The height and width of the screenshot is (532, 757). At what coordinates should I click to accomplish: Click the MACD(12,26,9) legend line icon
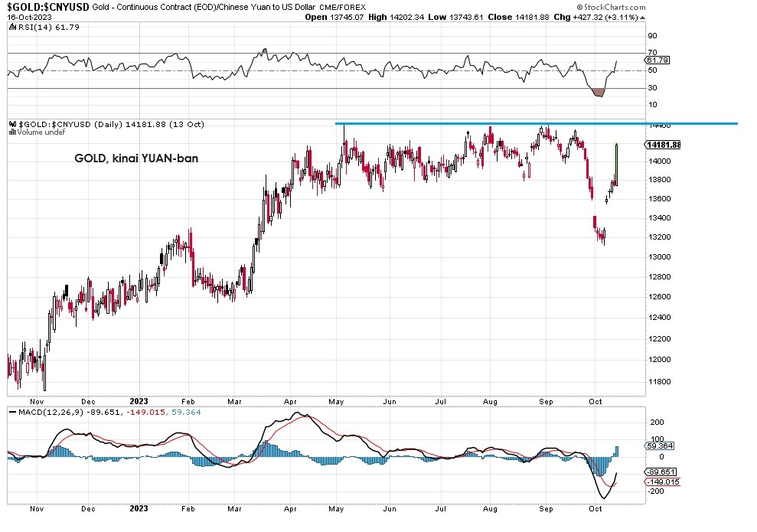[x=11, y=412]
